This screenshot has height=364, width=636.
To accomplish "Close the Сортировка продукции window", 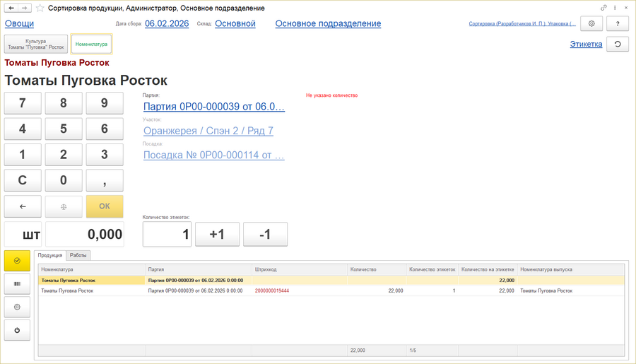I will tap(626, 8).
